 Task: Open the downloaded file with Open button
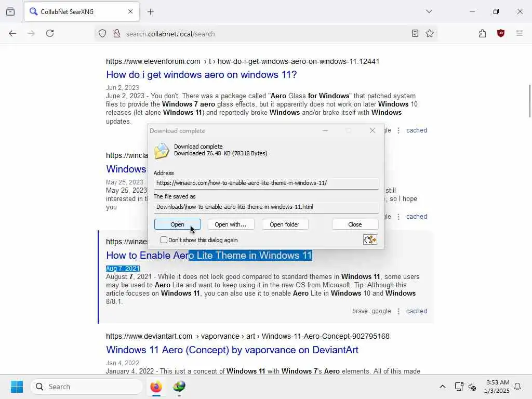click(178, 224)
